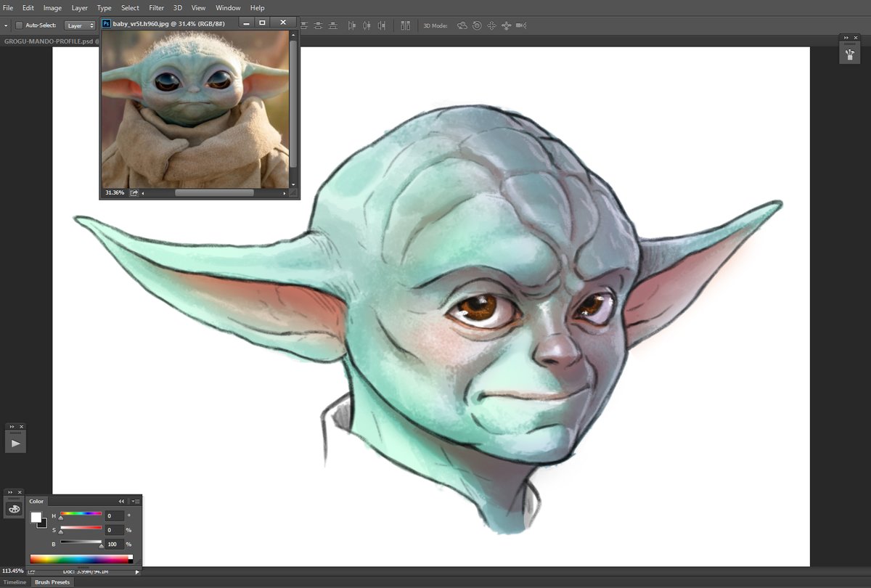
Task: Select the Color panel tab
Action: click(36, 501)
